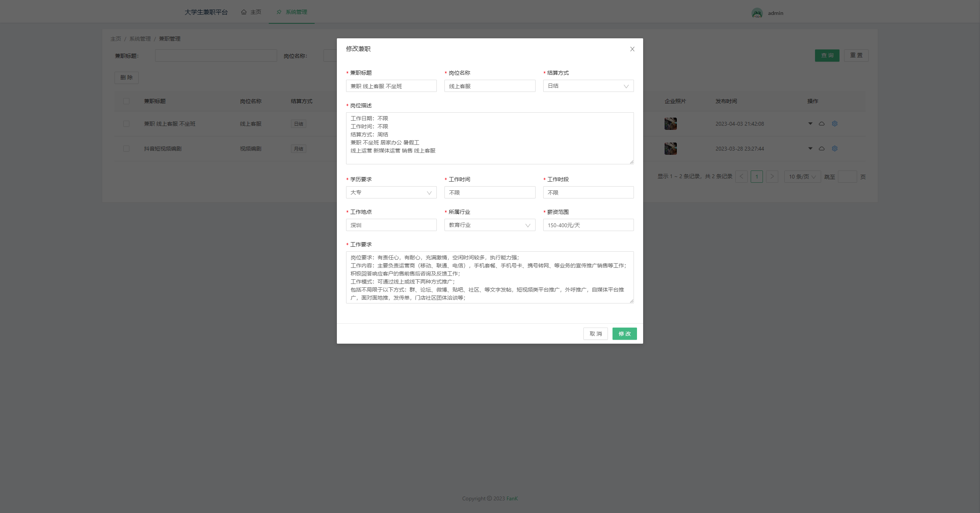Click the 视频编剧 cell in second row

click(250, 149)
